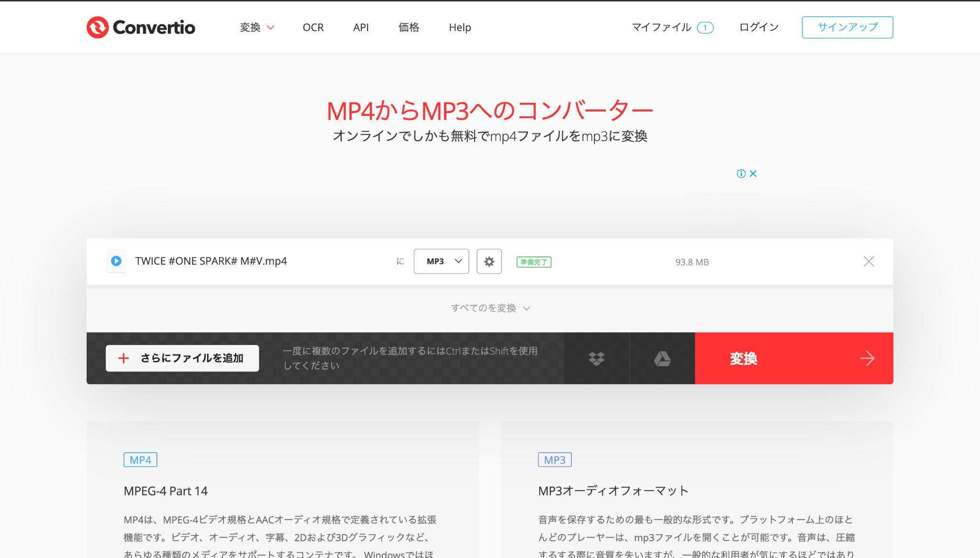Screen dimensions: 980x558
Task: Expand the すべてのを変換 option
Action: (x=490, y=308)
